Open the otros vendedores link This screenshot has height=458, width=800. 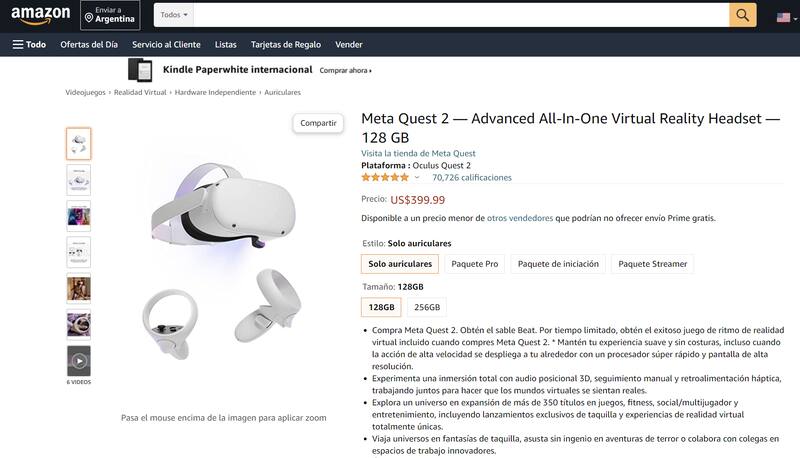pos(520,218)
